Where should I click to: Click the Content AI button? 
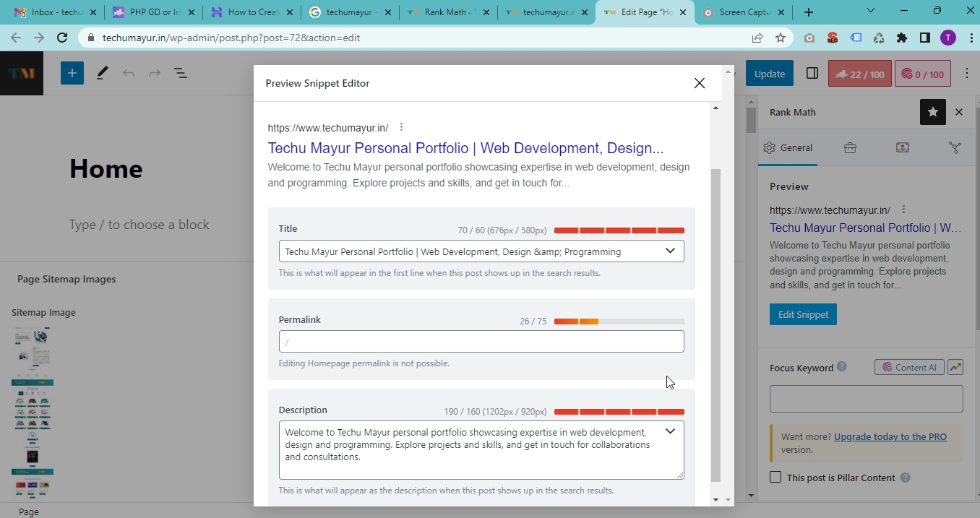(909, 367)
